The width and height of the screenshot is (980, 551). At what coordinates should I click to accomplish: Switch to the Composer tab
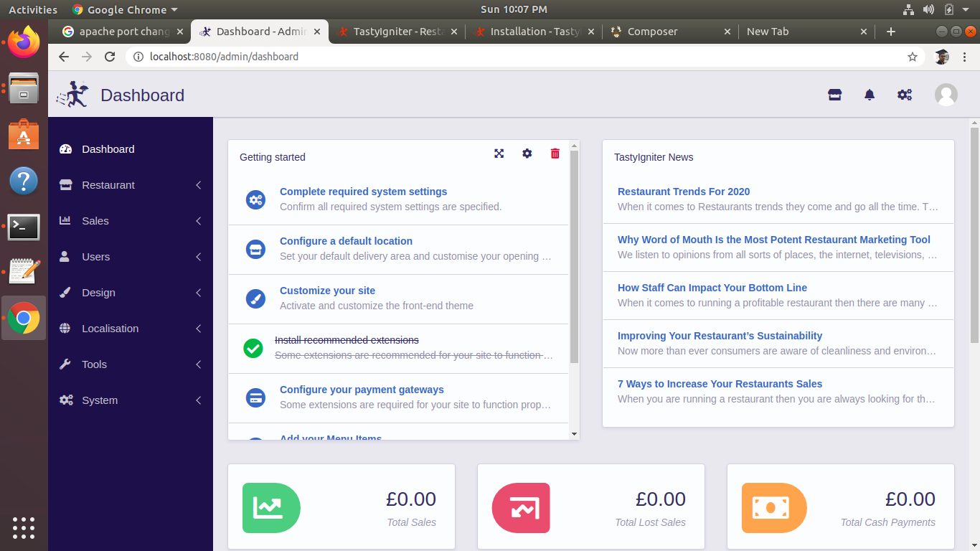click(x=670, y=32)
